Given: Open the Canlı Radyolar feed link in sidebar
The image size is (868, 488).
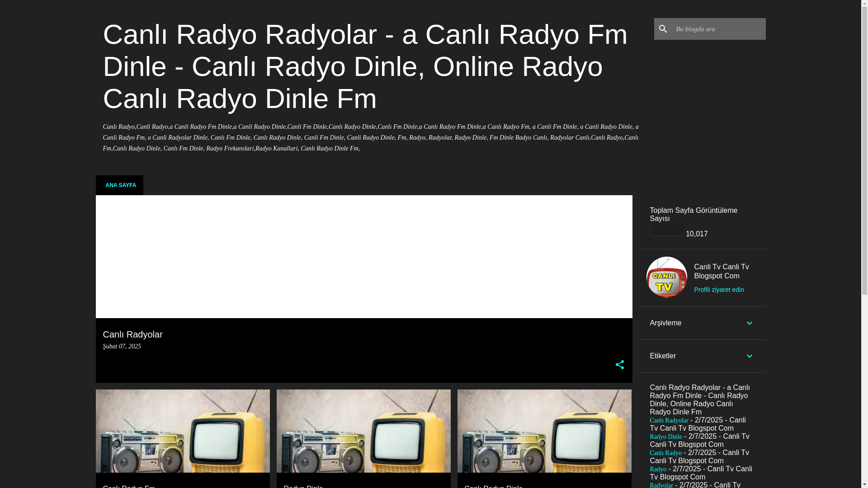Looking at the screenshot, I should (x=669, y=421).
